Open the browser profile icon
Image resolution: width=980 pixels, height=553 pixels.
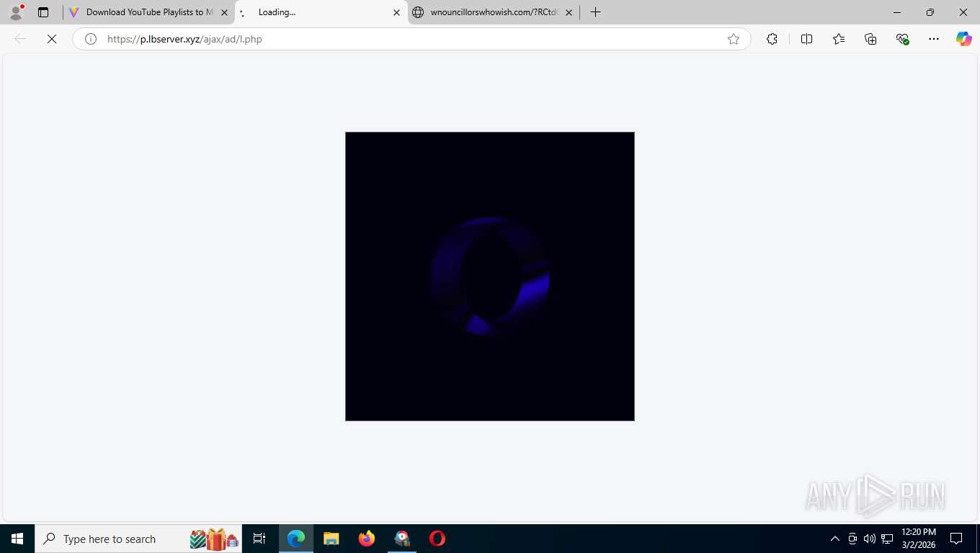tap(16, 12)
